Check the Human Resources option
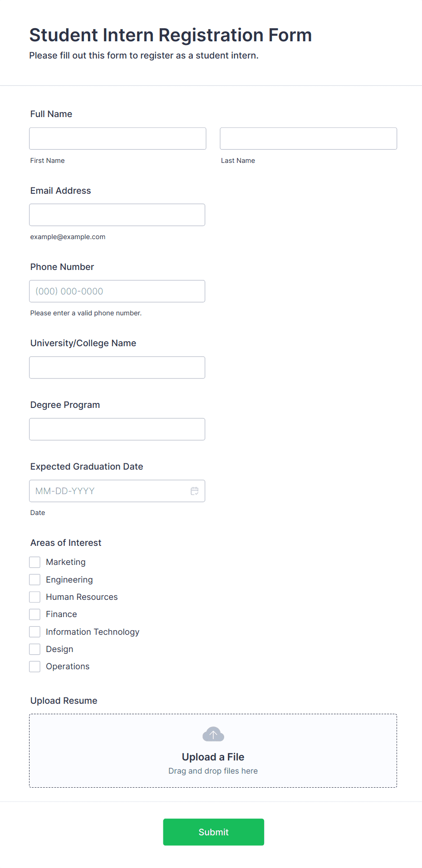 34,597
